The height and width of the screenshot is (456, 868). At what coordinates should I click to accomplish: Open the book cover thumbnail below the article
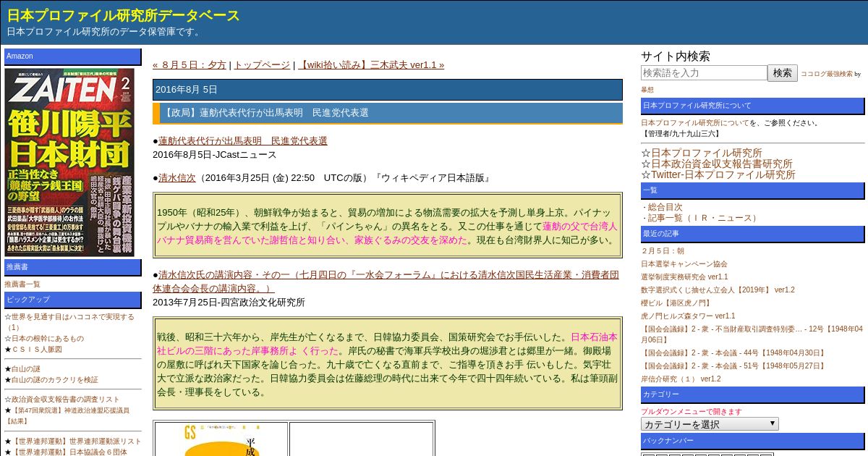point(221,439)
